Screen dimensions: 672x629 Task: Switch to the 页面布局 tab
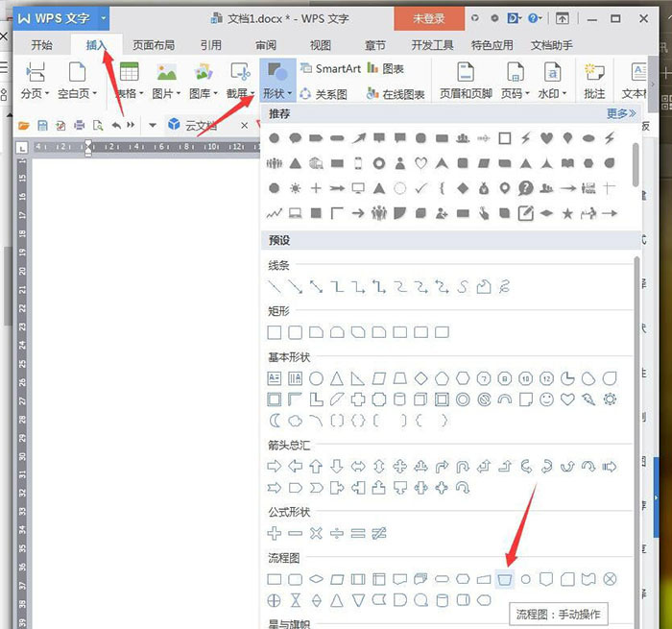coord(154,45)
